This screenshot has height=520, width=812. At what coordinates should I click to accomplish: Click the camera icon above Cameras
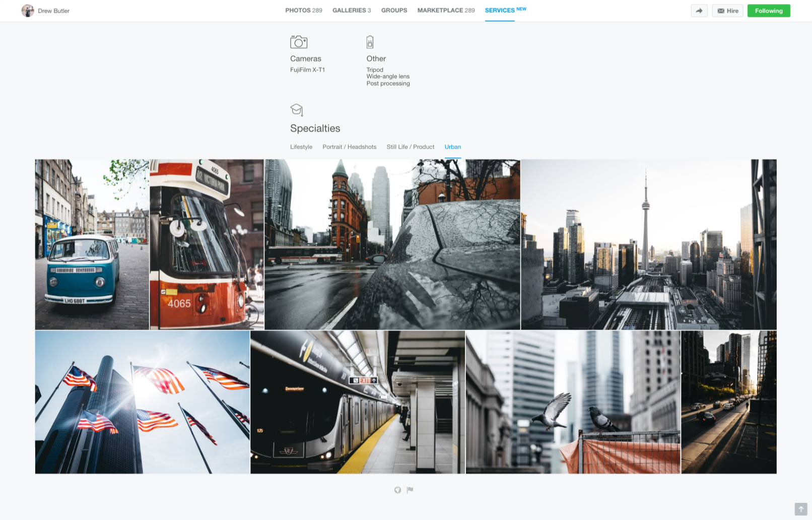[299, 42]
